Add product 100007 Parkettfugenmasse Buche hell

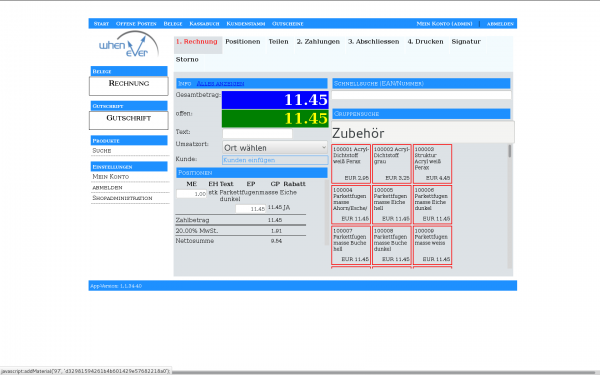[351, 245]
